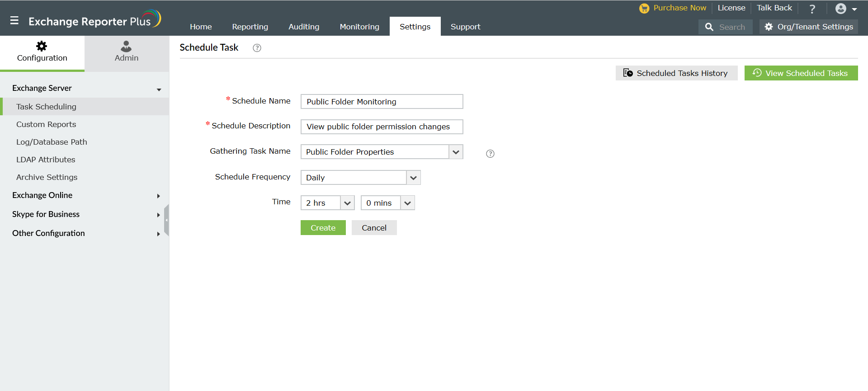Open help icon beside Schedule Task title
868x391 pixels.
257,48
